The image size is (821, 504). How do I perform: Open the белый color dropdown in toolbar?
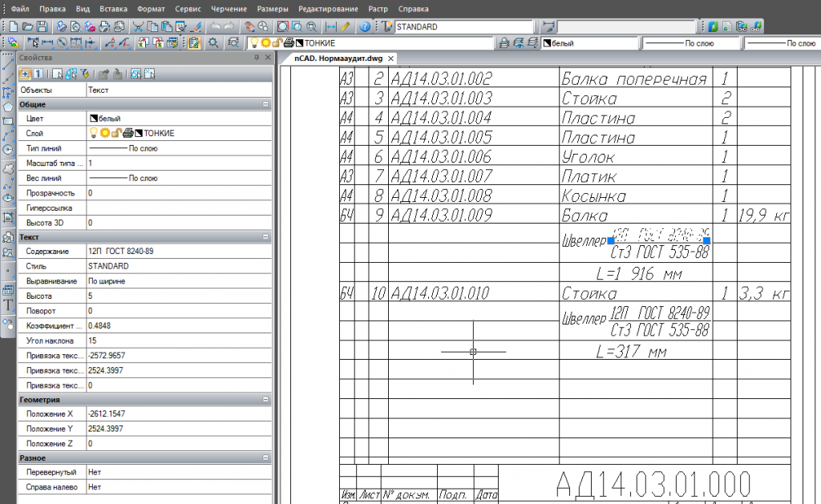click(589, 43)
